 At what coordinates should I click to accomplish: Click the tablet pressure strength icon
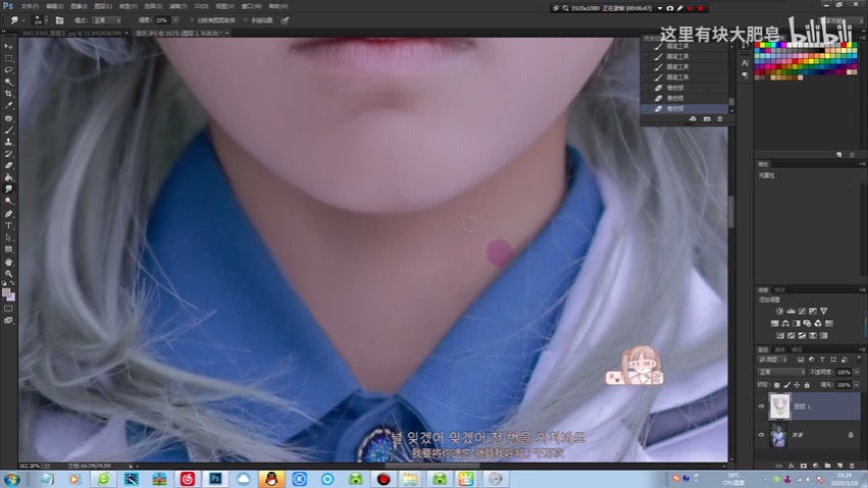[284, 21]
